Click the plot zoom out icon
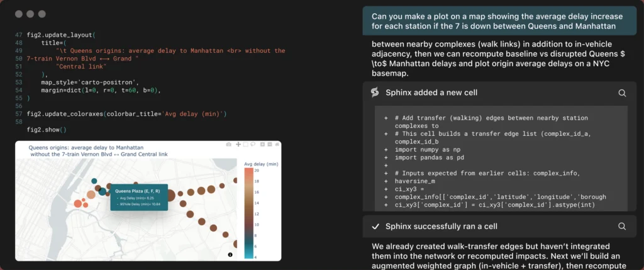Viewport: 644px width, 270px height. click(x=270, y=144)
